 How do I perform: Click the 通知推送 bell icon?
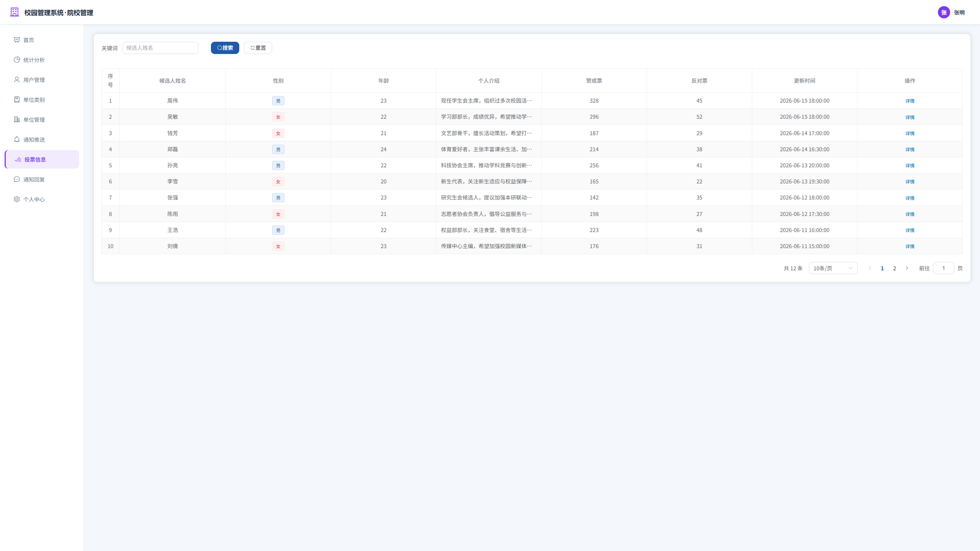17,139
